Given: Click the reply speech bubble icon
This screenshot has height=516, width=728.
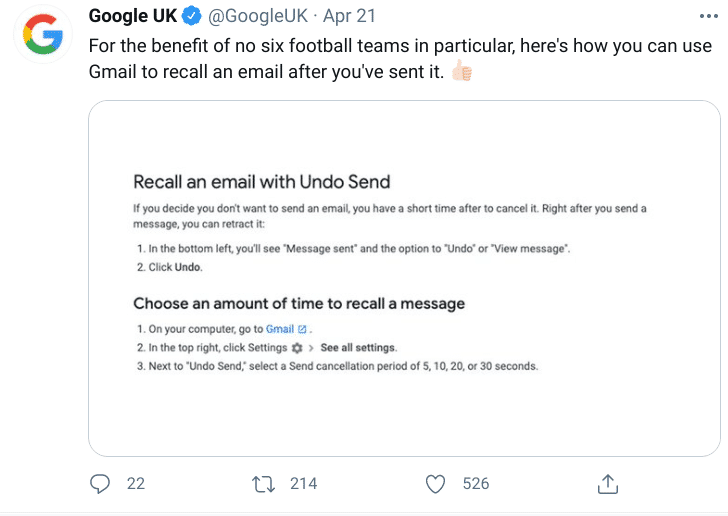Looking at the screenshot, I should [x=100, y=484].
